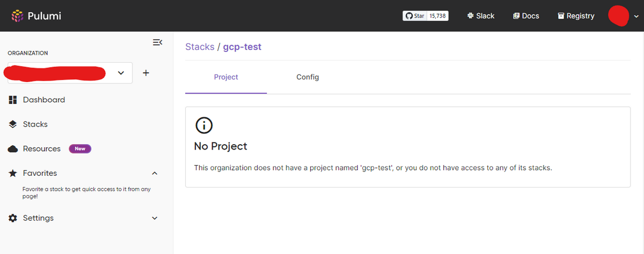
Task: Click the Docs book icon
Action: click(516, 16)
